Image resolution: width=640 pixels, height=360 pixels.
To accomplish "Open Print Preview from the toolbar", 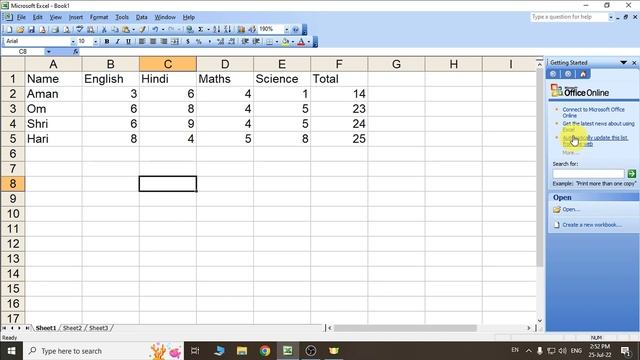I will 67,29.
